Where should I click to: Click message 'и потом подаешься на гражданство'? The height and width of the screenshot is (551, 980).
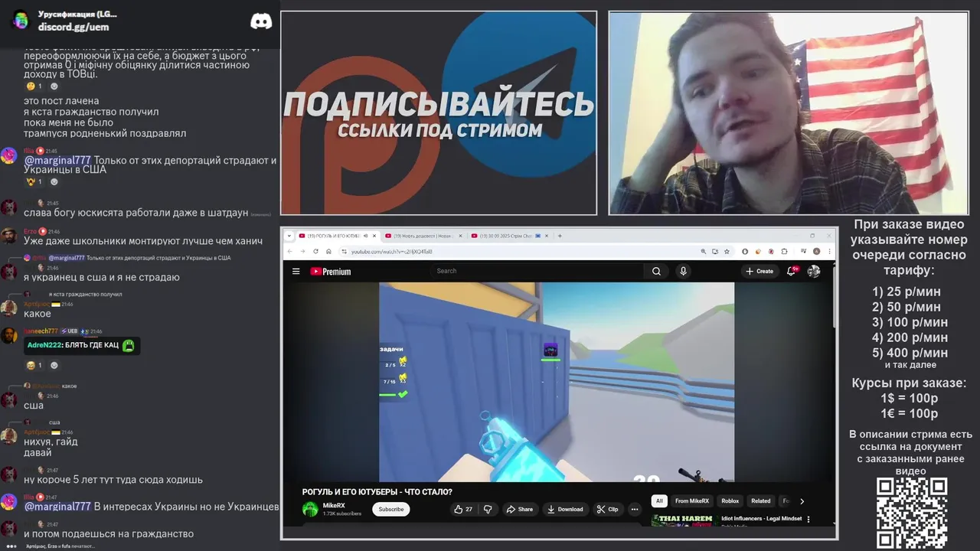[x=109, y=533]
